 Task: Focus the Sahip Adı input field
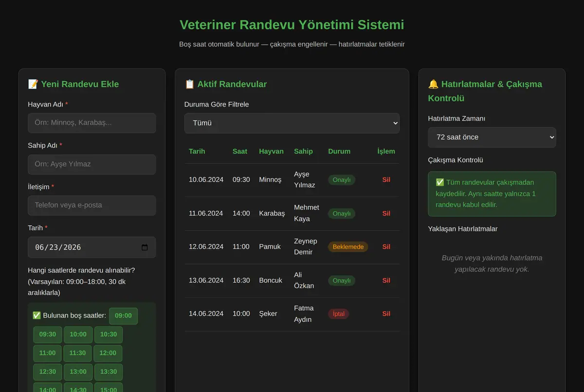tap(92, 164)
